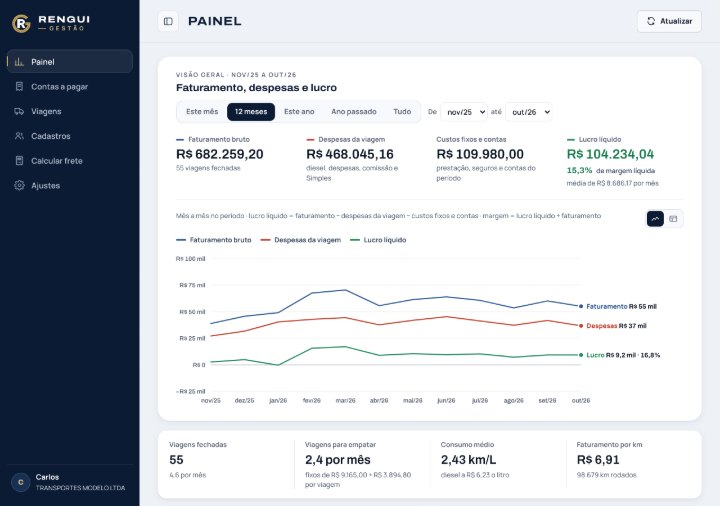Click the Ajustes gear icon
This screenshot has width=720, height=506.
[x=19, y=186]
